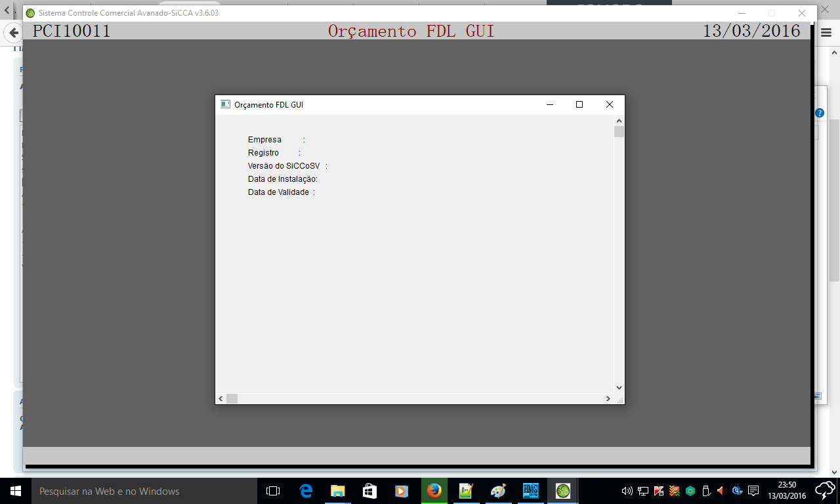Click the 'Data de Instalação:' label

coord(283,179)
